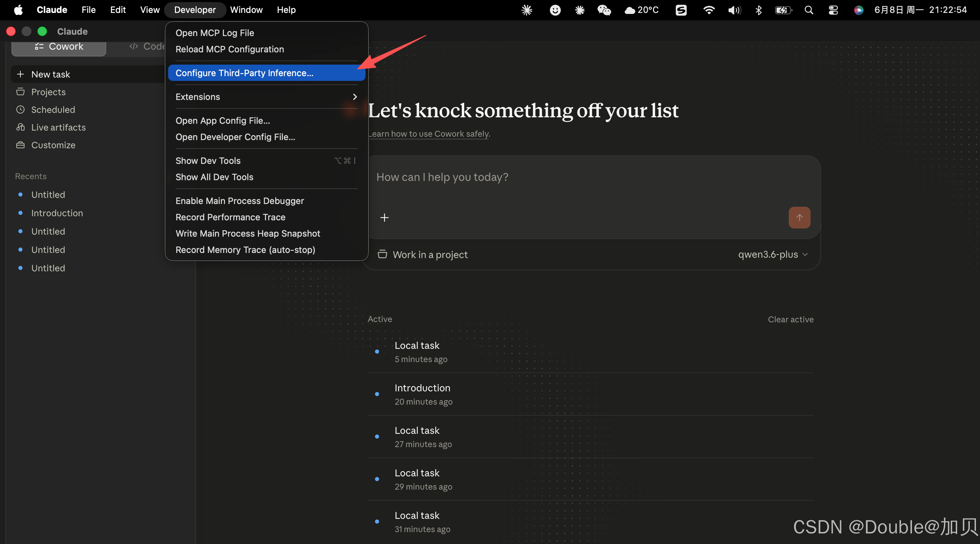980x544 pixels.
Task: Open Local task from 31 minutes ago
Action: tap(590, 522)
